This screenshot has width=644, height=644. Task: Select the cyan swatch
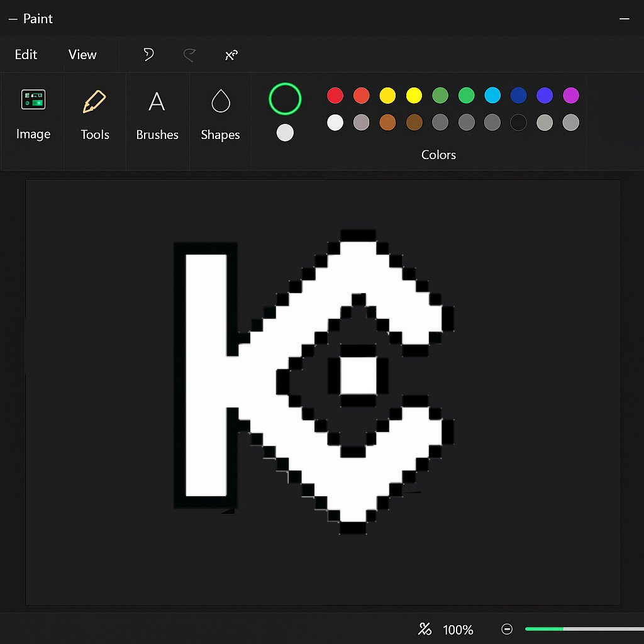pyautogui.click(x=492, y=96)
